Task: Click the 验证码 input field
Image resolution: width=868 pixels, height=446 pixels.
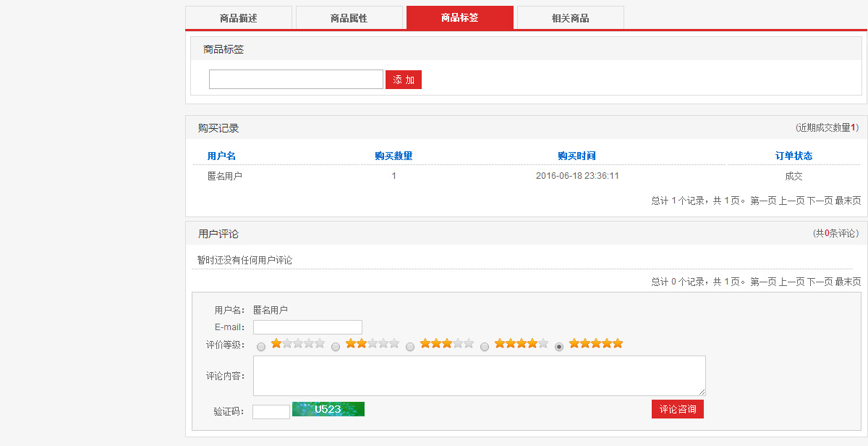Action: (271, 411)
